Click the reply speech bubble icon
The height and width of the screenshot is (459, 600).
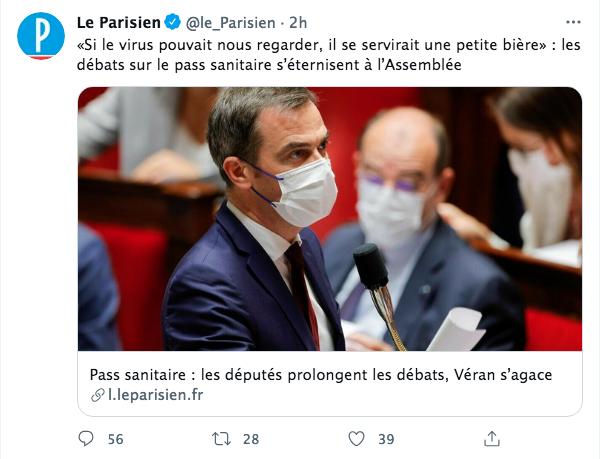tap(86, 438)
